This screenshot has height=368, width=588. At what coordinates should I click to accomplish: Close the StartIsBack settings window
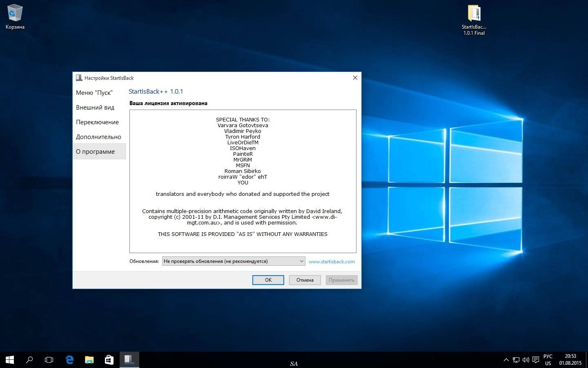[x=355, y=78]
